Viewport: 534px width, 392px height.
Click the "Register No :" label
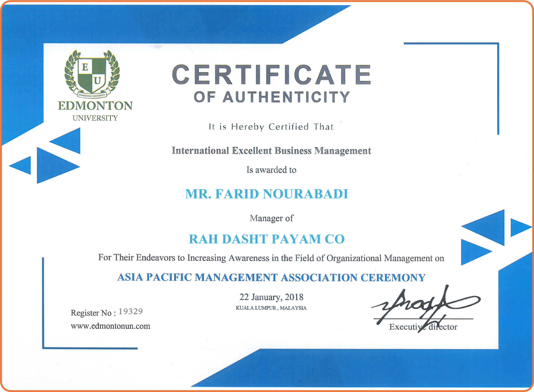[x=93, y=313]
